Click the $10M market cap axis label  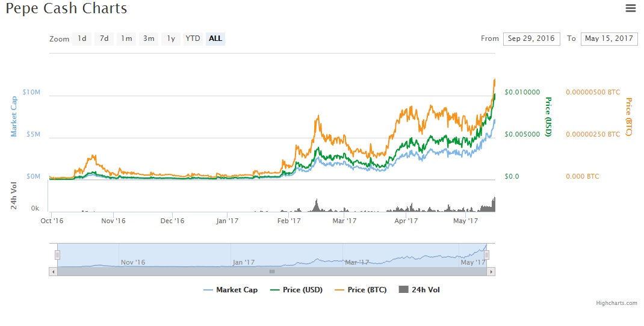click(31, 92)
